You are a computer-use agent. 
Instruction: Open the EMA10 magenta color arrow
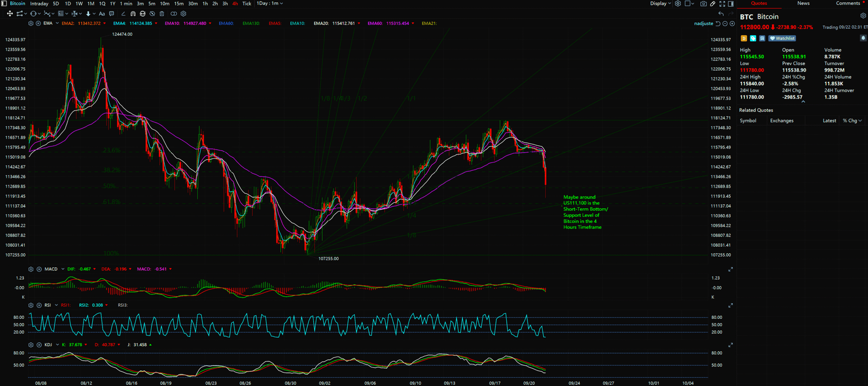pyautogui.click(x=210, y=23)
